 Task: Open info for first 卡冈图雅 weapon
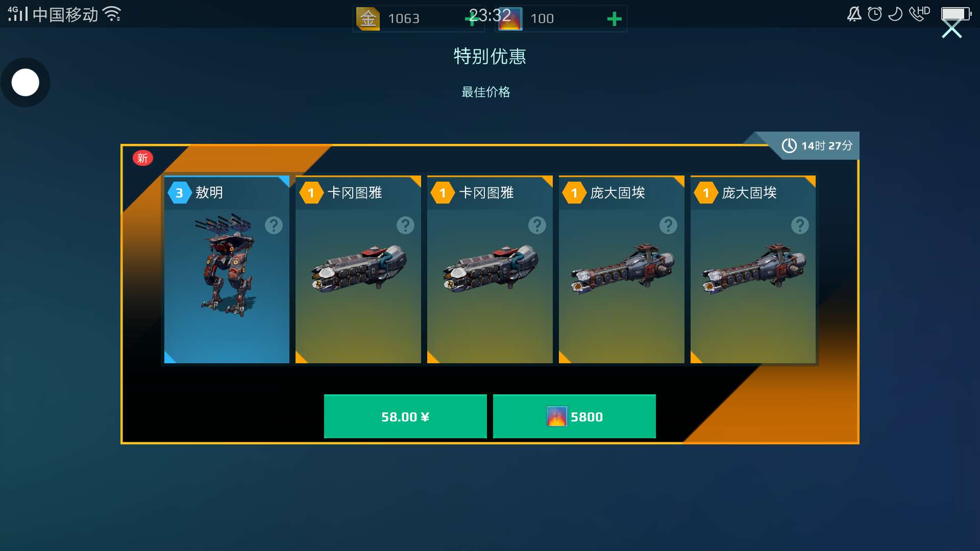click(x=405, y=225)
